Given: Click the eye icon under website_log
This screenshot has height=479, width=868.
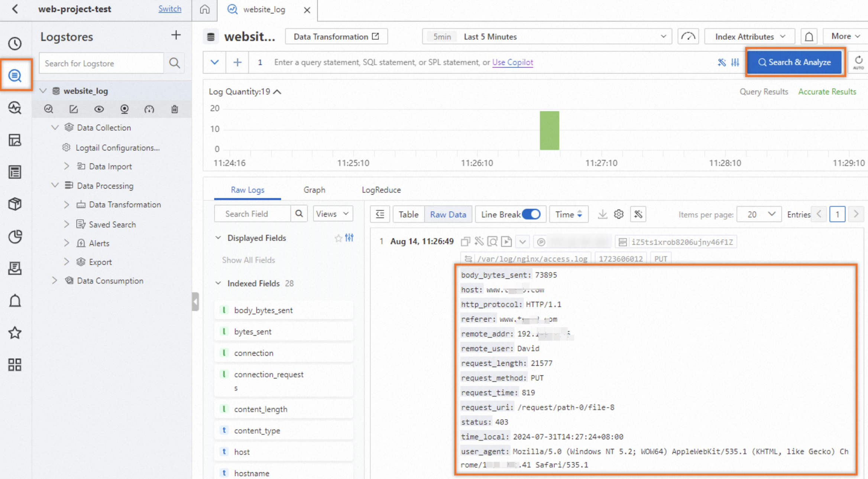Looking at the screenshot, I should [99, 109].
